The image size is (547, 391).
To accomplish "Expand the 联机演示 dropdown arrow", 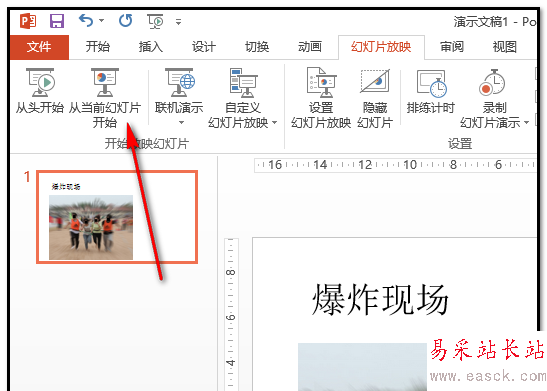I will (x=181, y=122).
